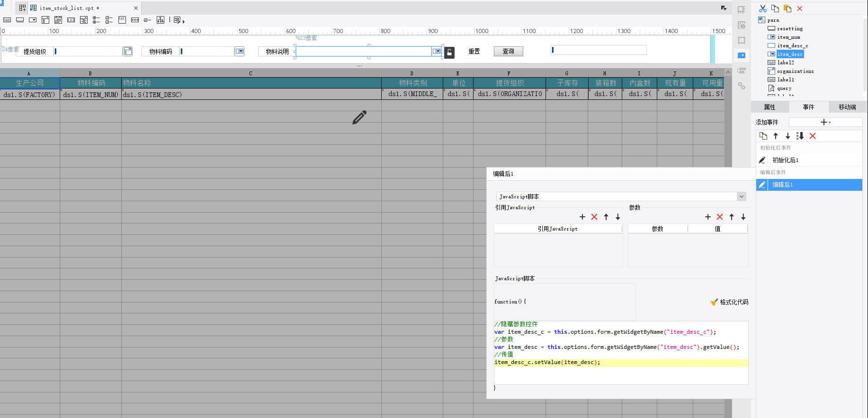Switch to the 事件 tab

808,107
